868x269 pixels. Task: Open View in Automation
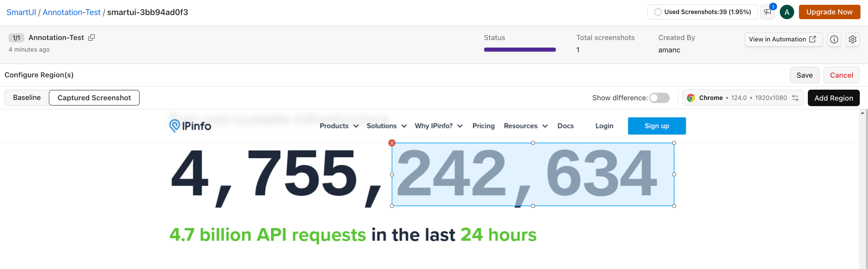click(x=783, y=39)
